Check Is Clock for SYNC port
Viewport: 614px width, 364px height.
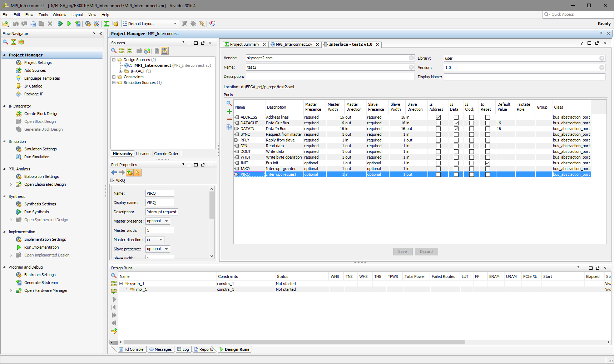pyautogui.click(x=471, y=134)
